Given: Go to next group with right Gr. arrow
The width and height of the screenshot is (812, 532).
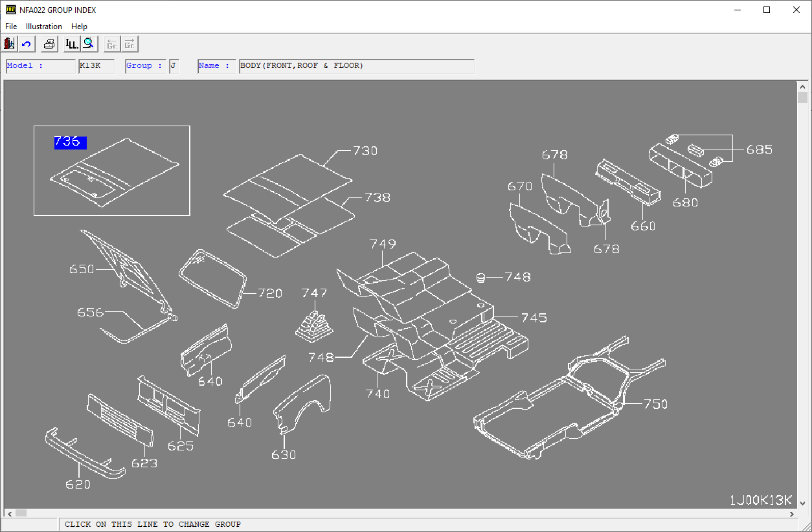Looking at the screenshot, I should [130, 44].
